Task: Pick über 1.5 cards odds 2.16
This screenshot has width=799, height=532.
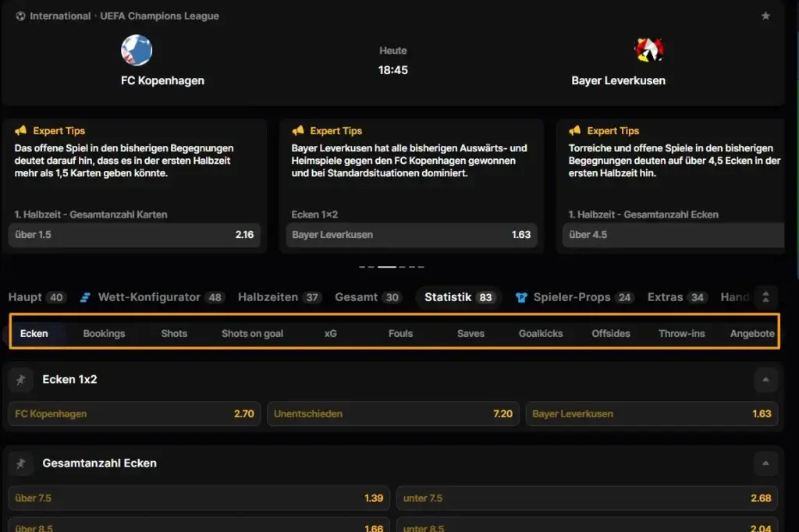Action: click(134, 235)
